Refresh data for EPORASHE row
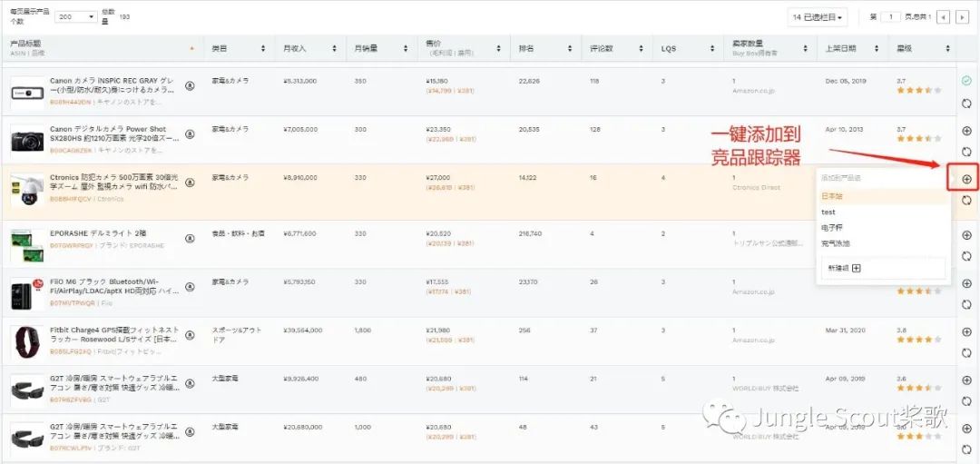 pyautogui.click(x=966, y=256)
